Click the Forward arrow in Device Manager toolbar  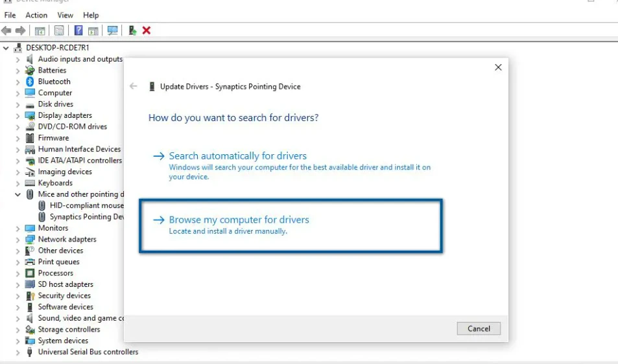click(x=20, y=30)
